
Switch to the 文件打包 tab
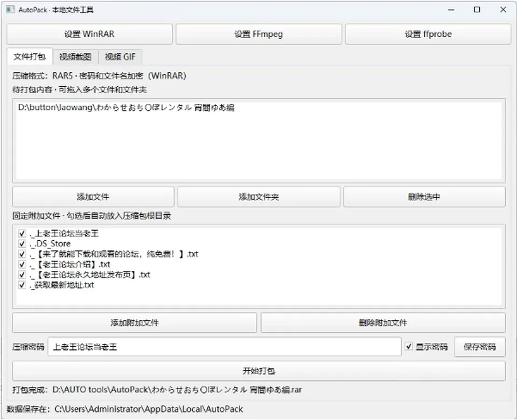(x=30, y=57)
